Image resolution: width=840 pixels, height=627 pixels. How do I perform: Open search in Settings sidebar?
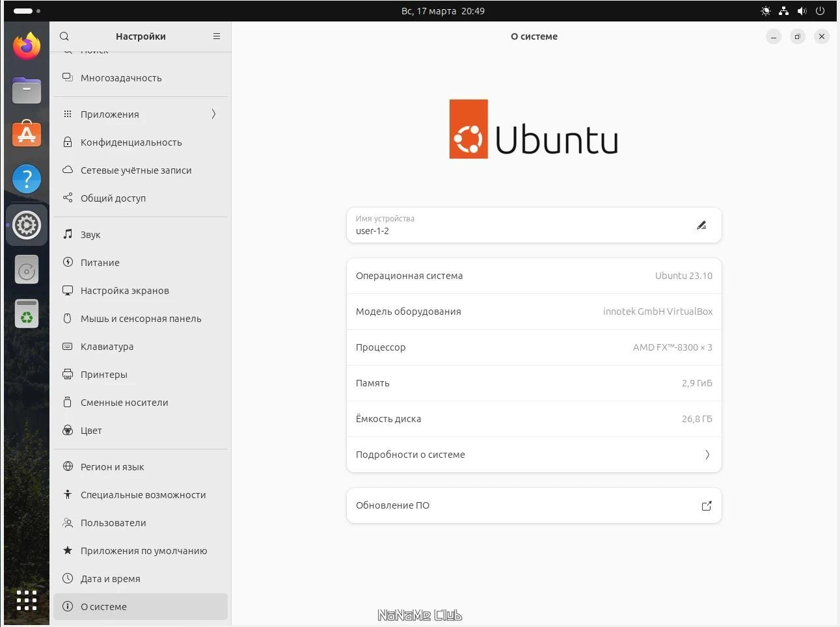coord(64,36)
